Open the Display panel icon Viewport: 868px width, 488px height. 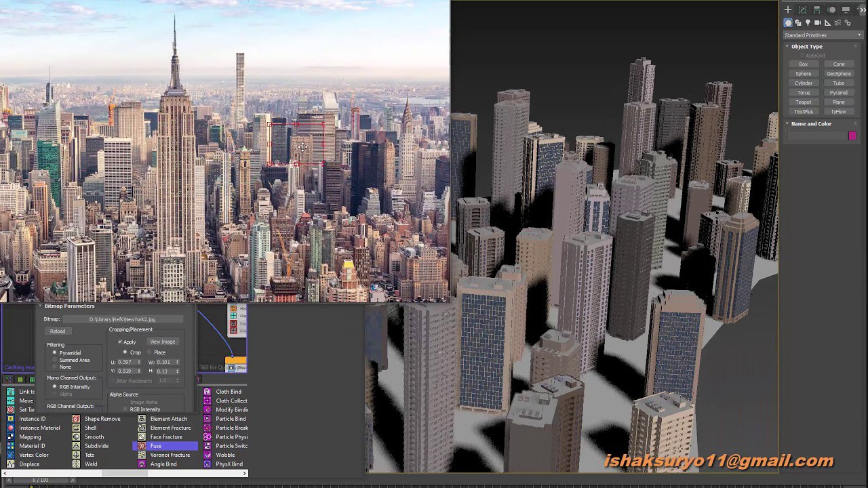pos(846,9)
